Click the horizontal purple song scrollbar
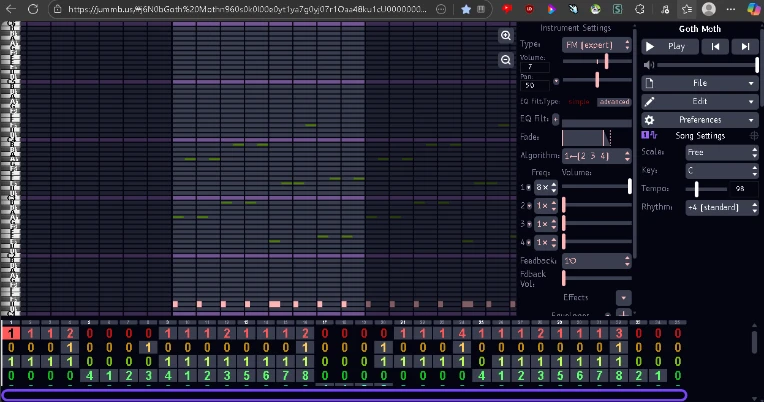The width and height of the screenshot is (764, 402). (x=344, y=395)
